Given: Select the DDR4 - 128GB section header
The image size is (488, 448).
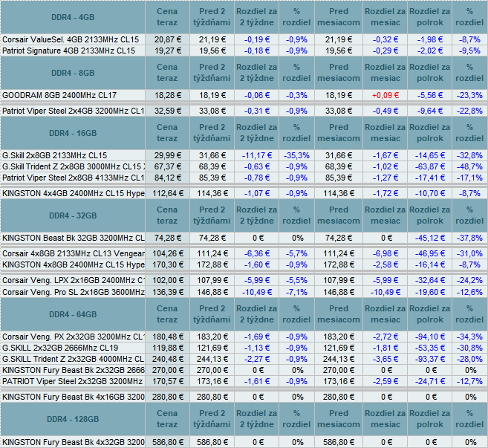Looking at the screenshot, I should (x=73, y=419).
